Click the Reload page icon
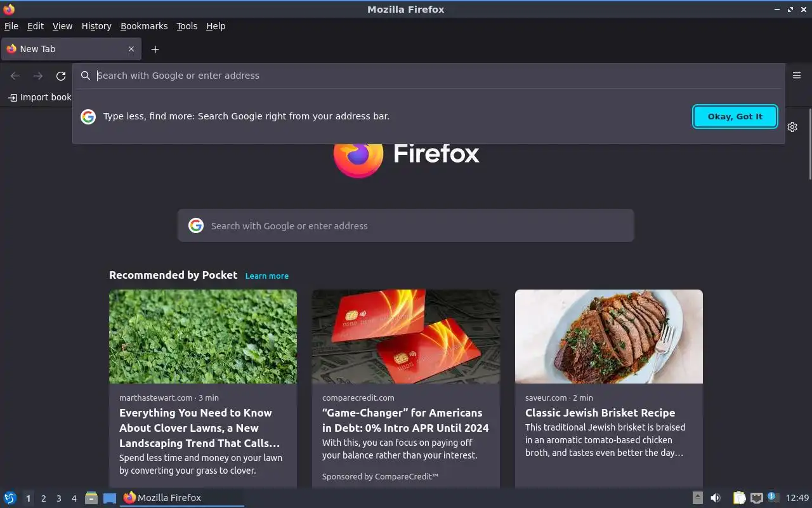This screenshot has width=812, height=508. click(x=61, y=76)
